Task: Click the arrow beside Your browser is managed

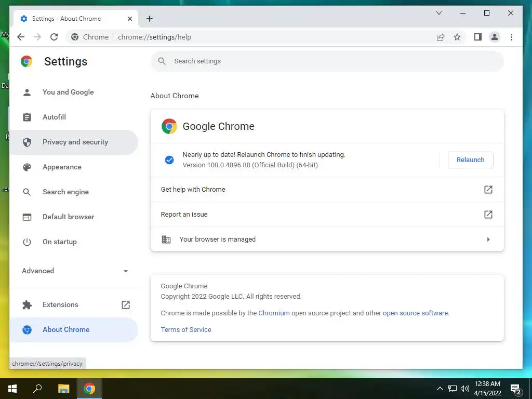Action: point(488,239)
